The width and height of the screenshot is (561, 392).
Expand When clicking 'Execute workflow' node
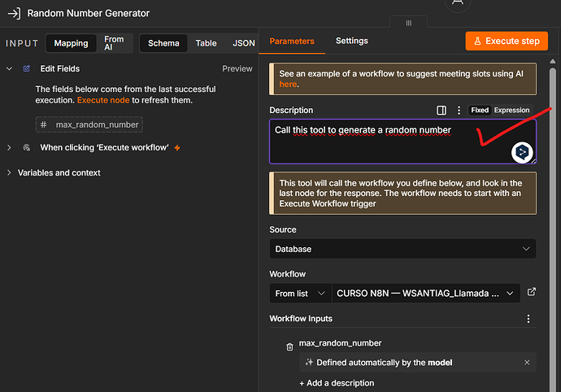tap(9, 147)
